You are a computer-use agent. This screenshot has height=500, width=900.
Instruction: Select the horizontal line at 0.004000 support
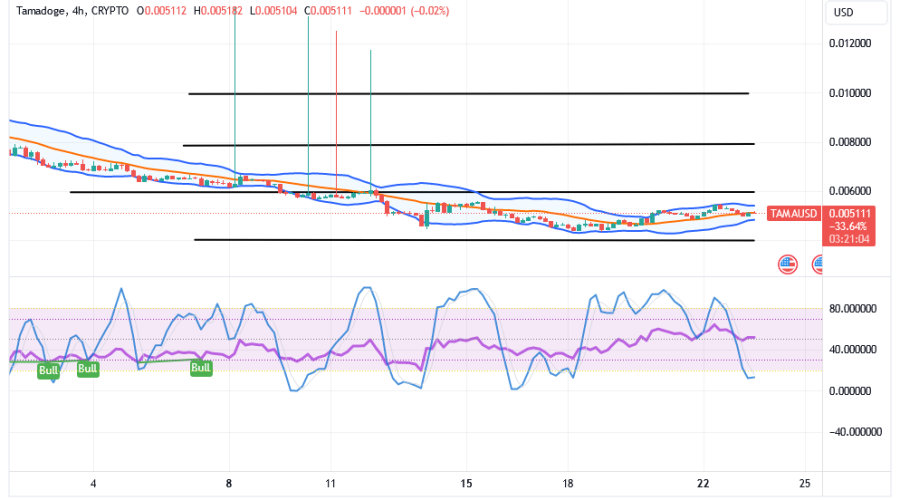(474, 240)
